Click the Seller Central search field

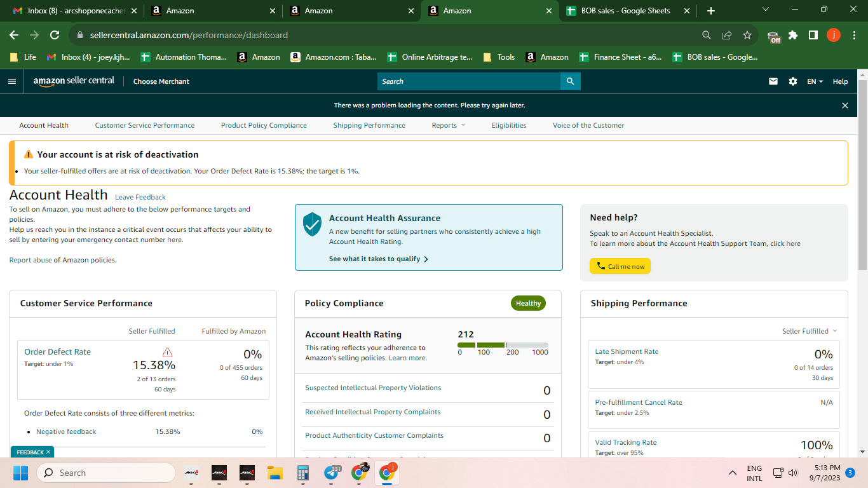(469, 81)
